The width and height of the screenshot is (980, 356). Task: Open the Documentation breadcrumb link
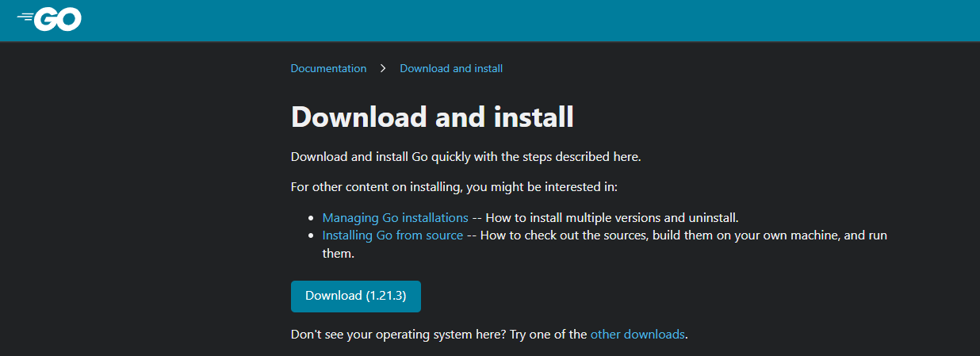[328, 68]
